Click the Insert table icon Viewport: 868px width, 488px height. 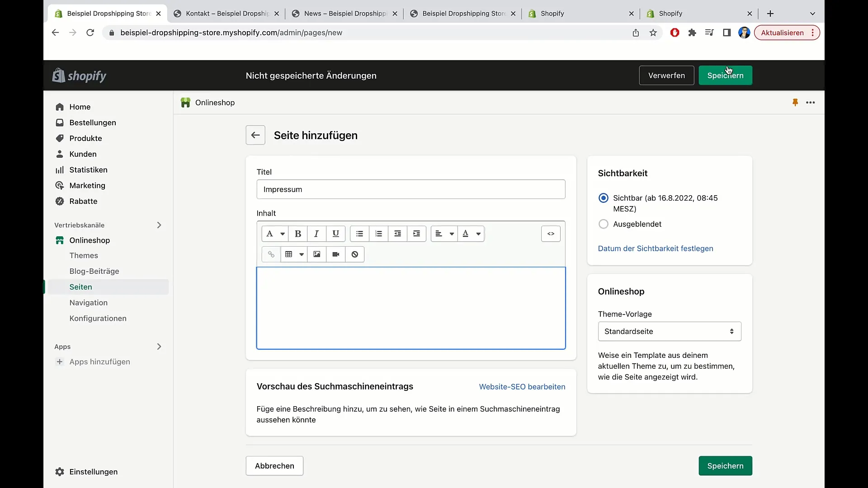288,254
